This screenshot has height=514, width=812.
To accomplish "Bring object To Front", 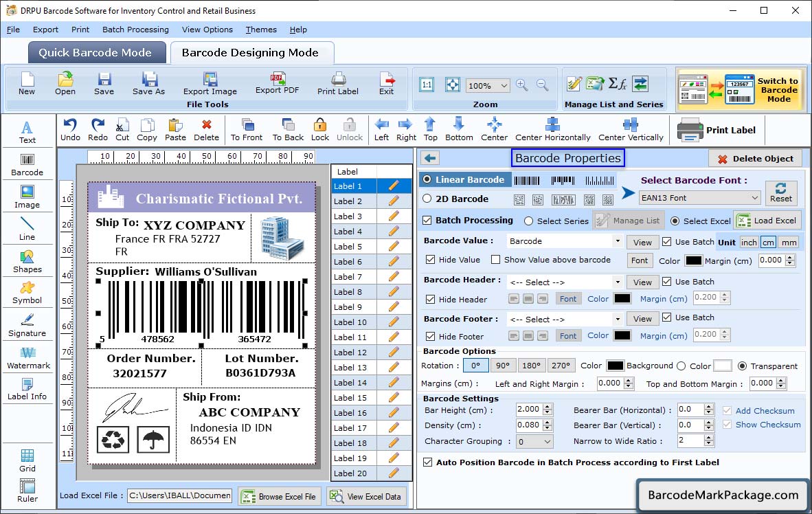I will click(x=247, y=130).
